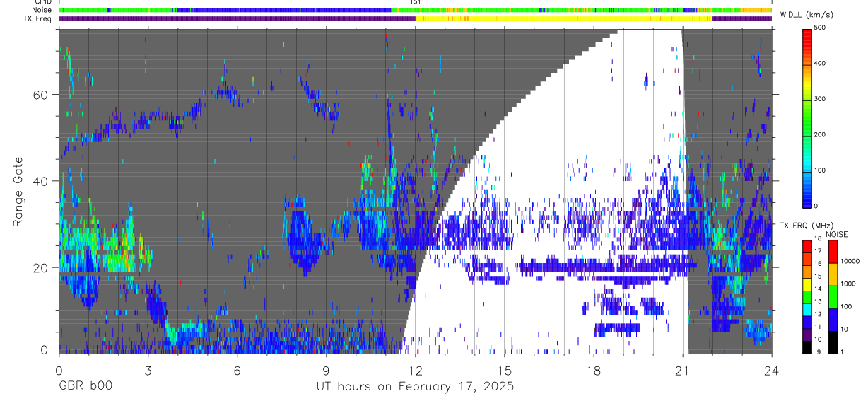The image size is (868, 401).
Task: Click the "400" value on width colorbar
Action: [819, 63]
